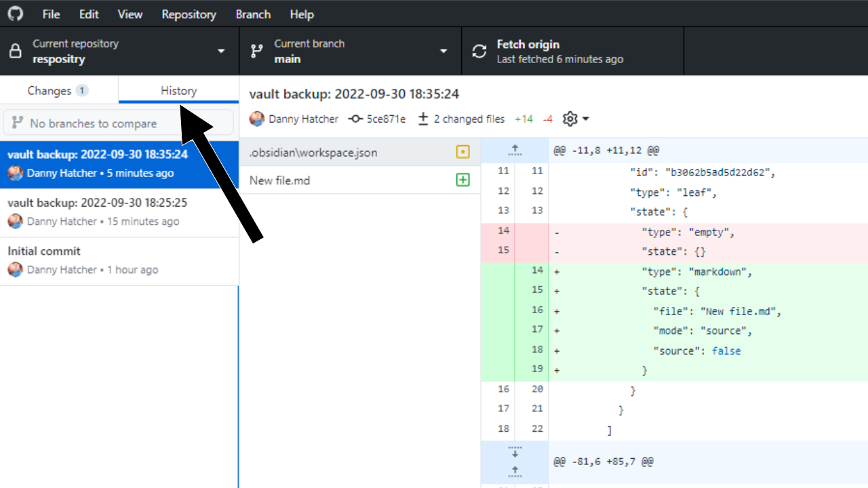The width and height of the screenshot is (868, 488).
Task: Switch to the History tab
Action: (178, 90)
